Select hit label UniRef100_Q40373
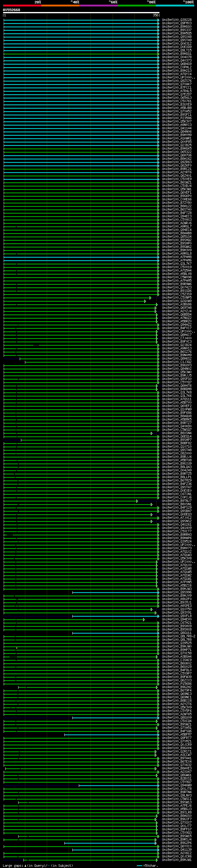The image size is (197, 868). (176, 61)
